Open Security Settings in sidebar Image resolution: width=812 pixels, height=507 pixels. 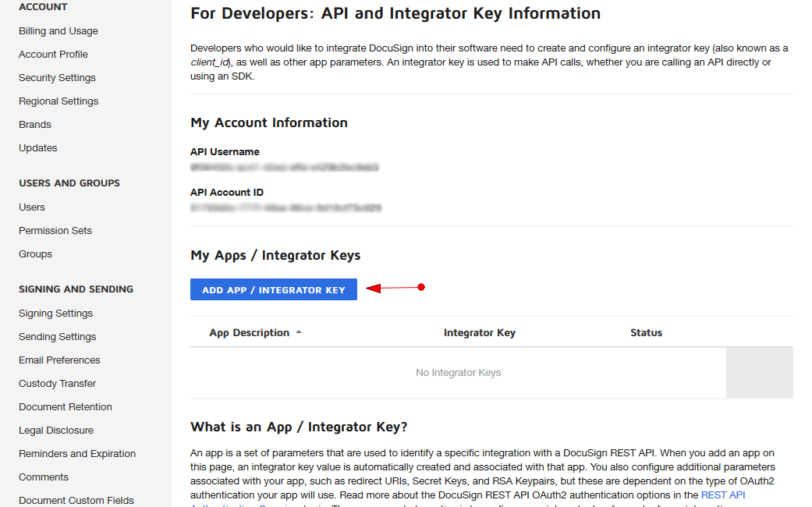point(57,78)
